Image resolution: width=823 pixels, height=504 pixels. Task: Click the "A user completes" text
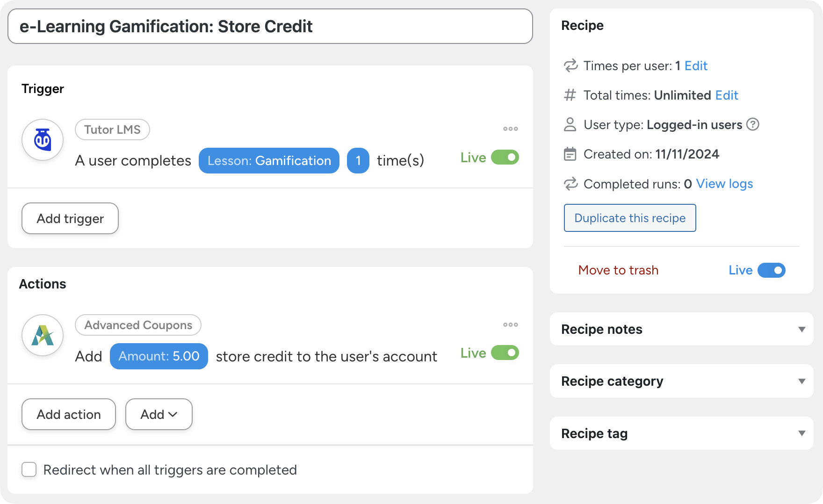[x=133, y=161]
